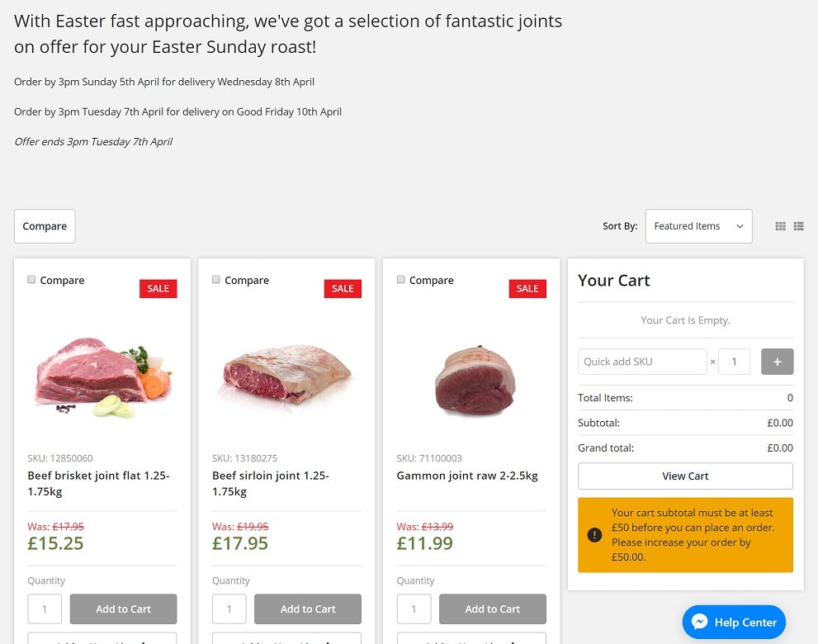818x644 pixels.
Task: Click the Quick add SKU input field
Action: pyautogui.click(x=641, y=362)
